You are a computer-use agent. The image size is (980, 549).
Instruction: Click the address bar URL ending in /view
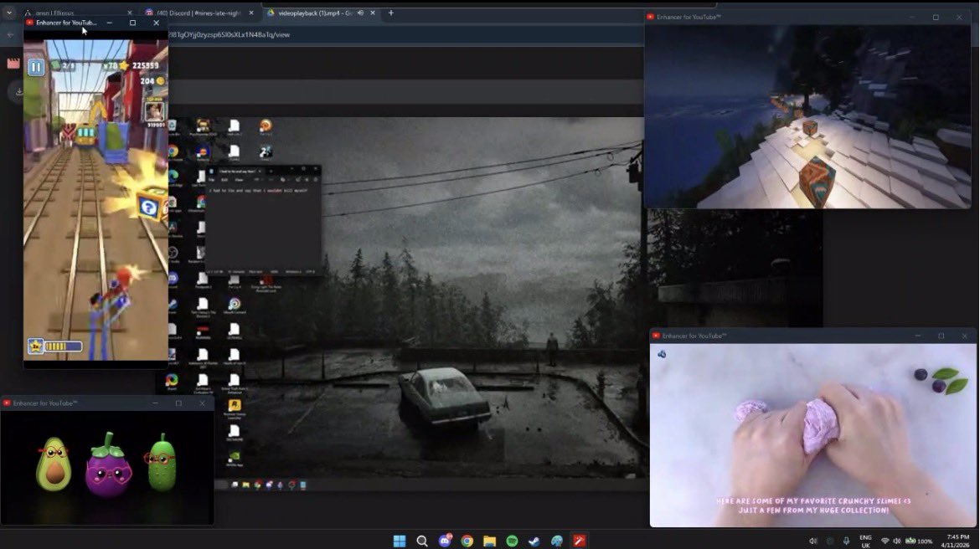tap(228, 35)
